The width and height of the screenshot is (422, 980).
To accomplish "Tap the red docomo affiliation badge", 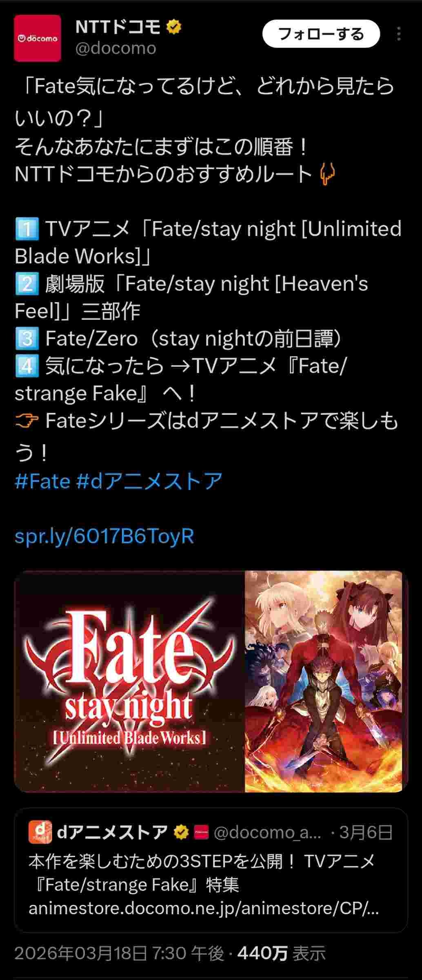I will tap(201, 832).
